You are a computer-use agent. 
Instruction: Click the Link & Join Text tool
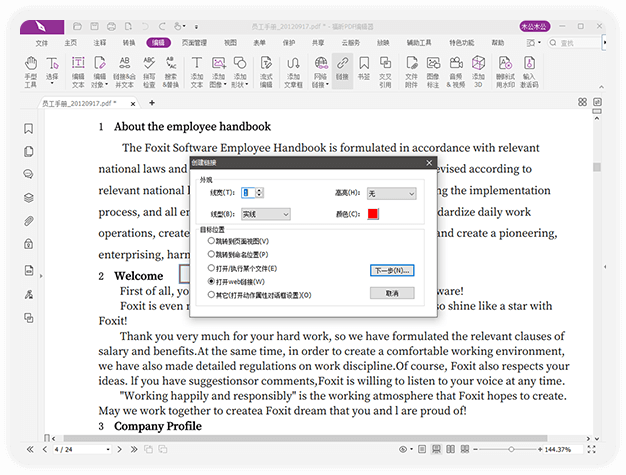coord(124,72)
